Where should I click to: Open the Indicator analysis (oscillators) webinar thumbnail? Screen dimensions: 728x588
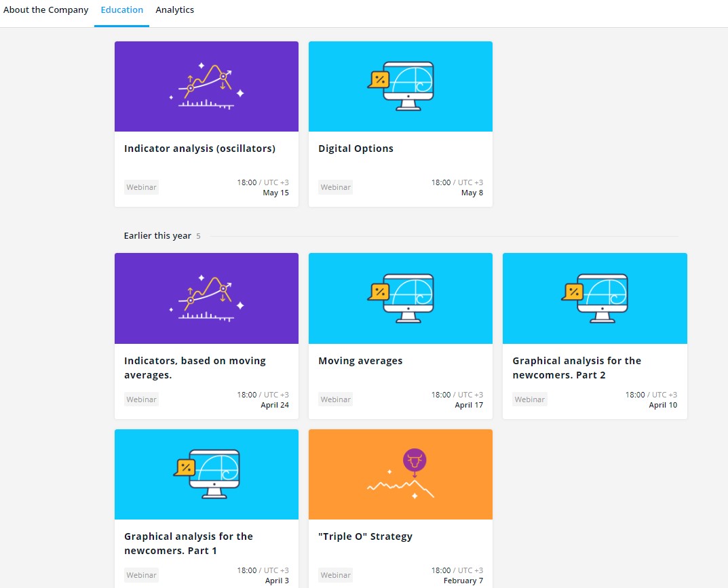pos(207,86)
